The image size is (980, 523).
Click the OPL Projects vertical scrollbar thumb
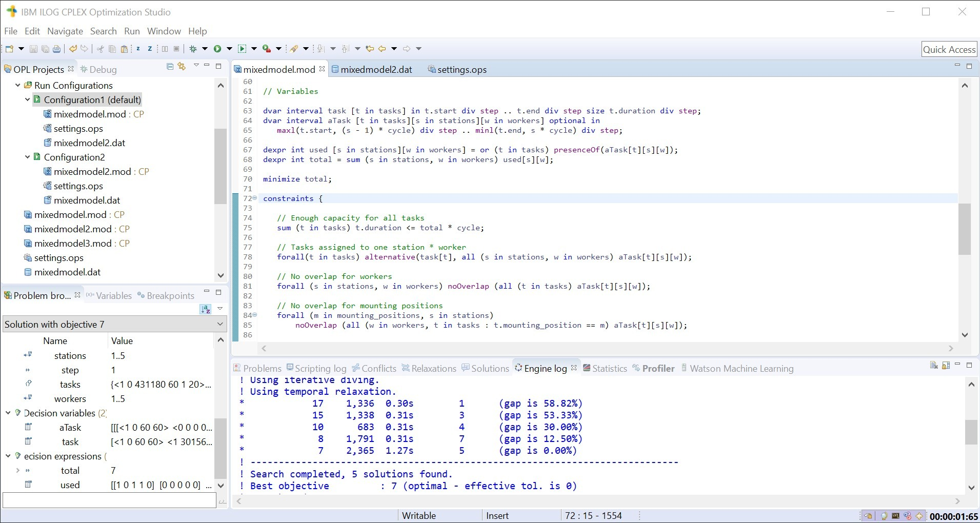pyautogui.click(x=221, y=166)
